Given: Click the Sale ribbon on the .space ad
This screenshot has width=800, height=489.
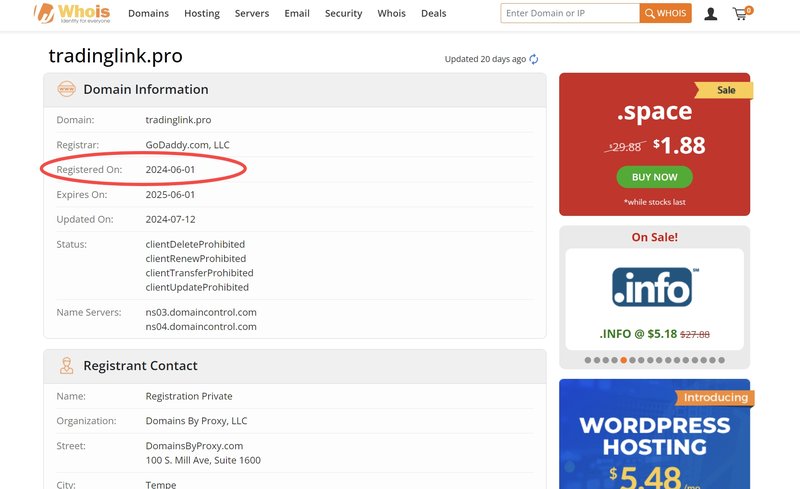Looking at the screenshot, I should 724,90.
